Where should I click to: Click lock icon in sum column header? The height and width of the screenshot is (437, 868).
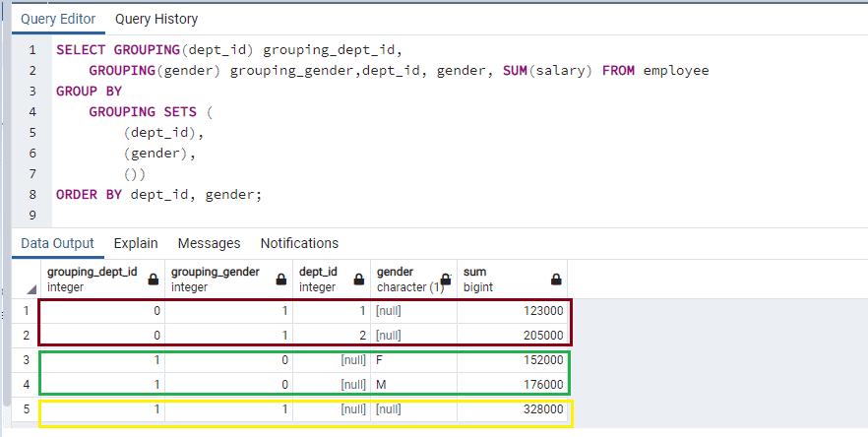coord(555,280)
